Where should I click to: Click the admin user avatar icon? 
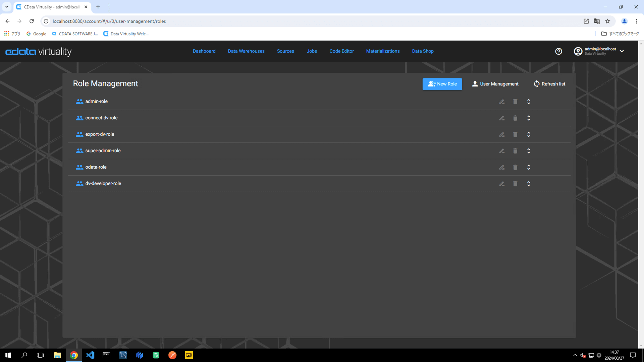click(578, 51)
